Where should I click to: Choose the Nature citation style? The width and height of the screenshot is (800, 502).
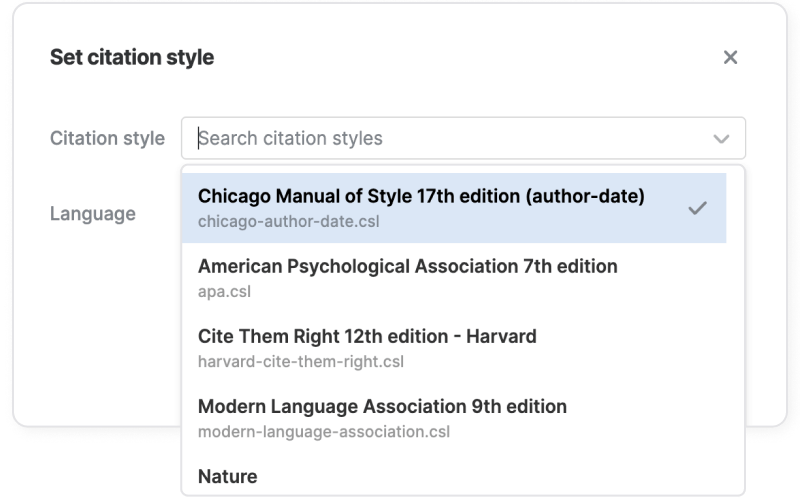point(454,476)
